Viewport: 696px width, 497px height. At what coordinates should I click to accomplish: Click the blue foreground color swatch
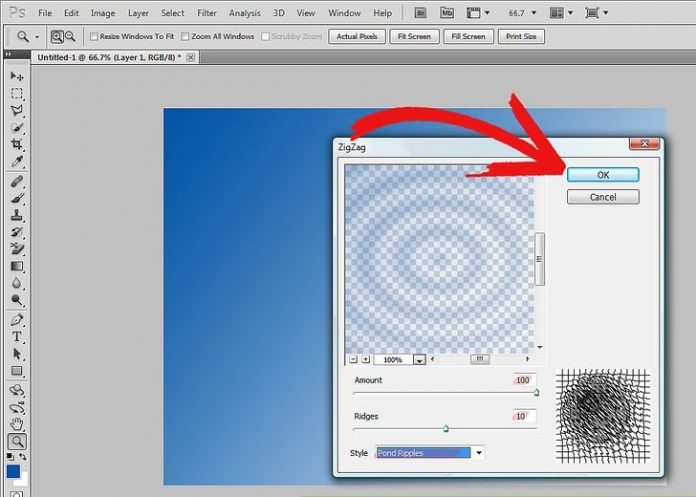(x=13, y=471)
